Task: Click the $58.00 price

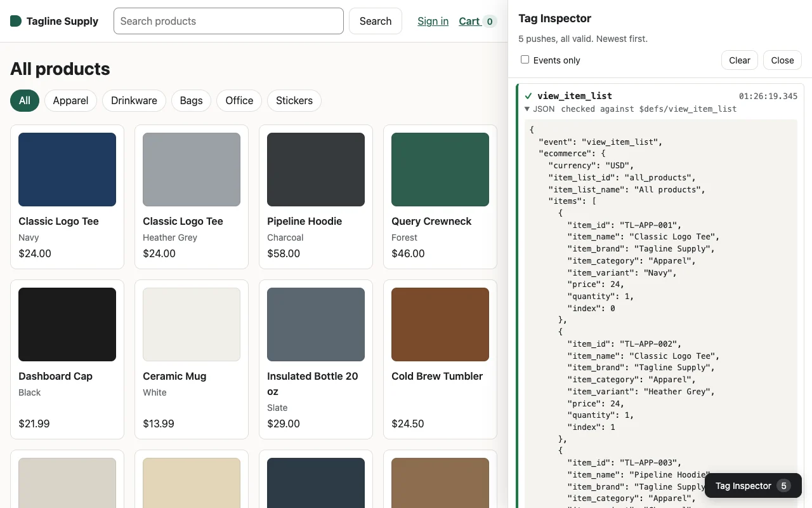Action: pyautogui.click(x=284, y=253)
